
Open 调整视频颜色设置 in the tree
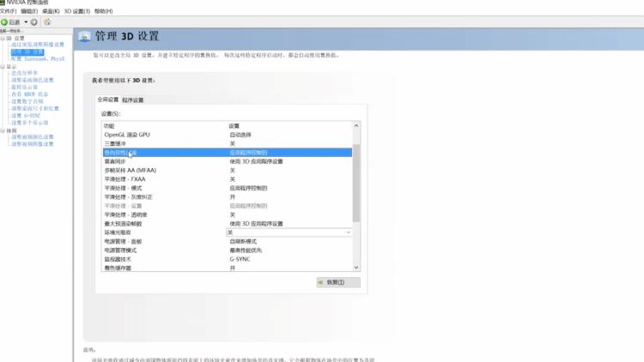[33, 136]
